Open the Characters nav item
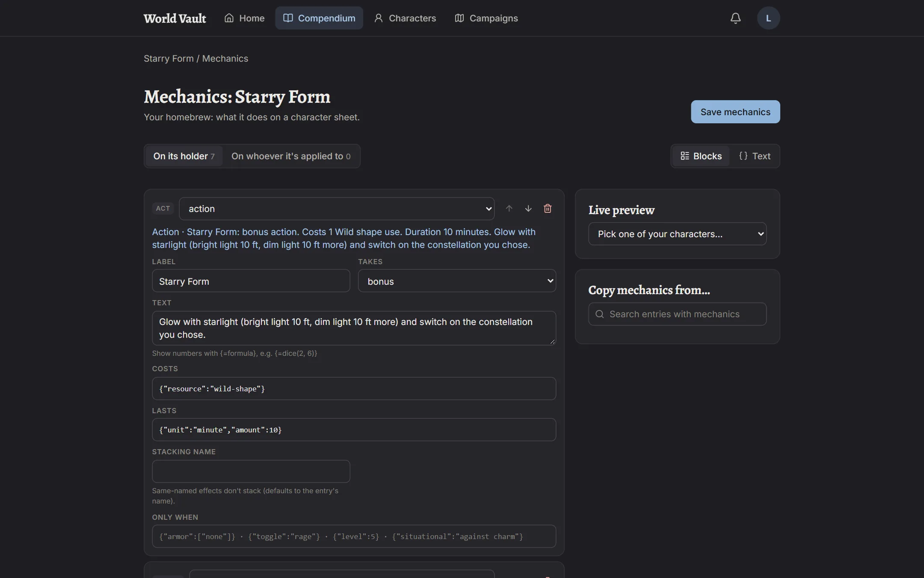This screenshot has height=578, width=924. click(405, 18)
